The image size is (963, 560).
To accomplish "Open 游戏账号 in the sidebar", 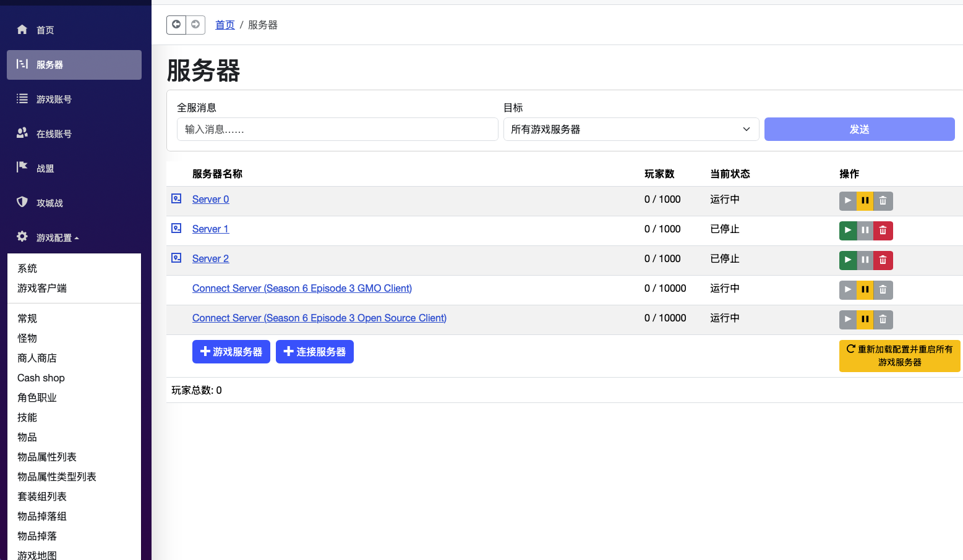I will (74, 99).
